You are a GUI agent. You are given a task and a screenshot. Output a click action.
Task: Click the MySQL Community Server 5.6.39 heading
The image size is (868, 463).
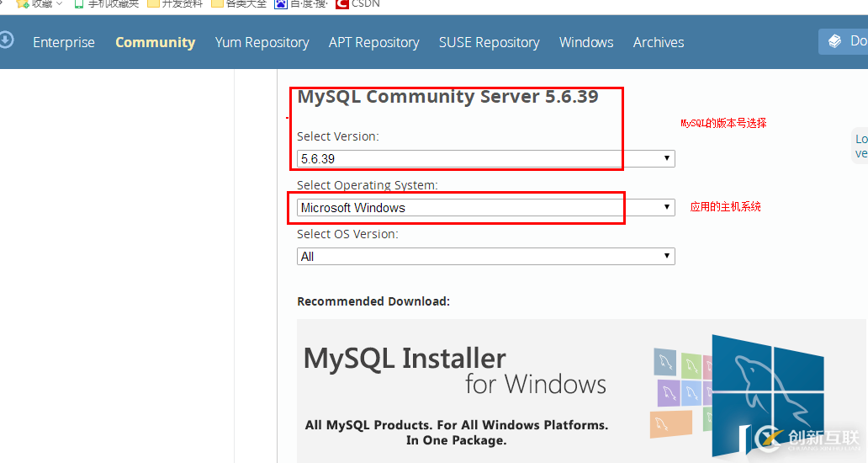pos(447,97)
